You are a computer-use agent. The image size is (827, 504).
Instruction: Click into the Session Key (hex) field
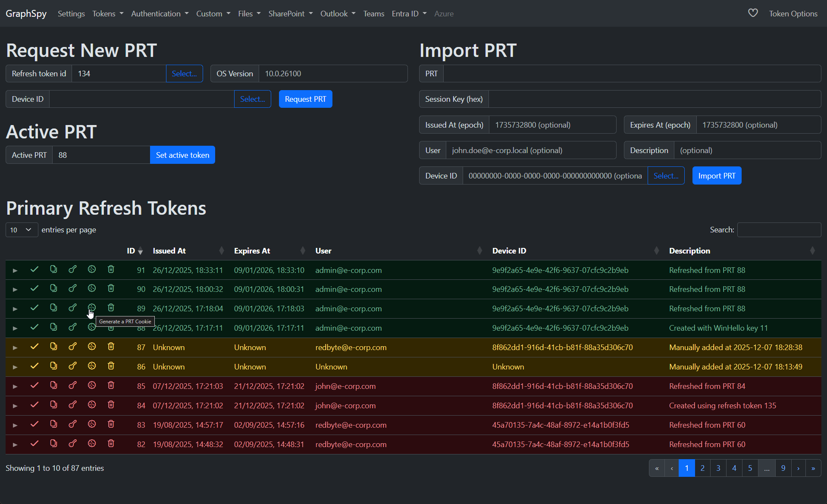pyautogui.click(x=655, y=99)
